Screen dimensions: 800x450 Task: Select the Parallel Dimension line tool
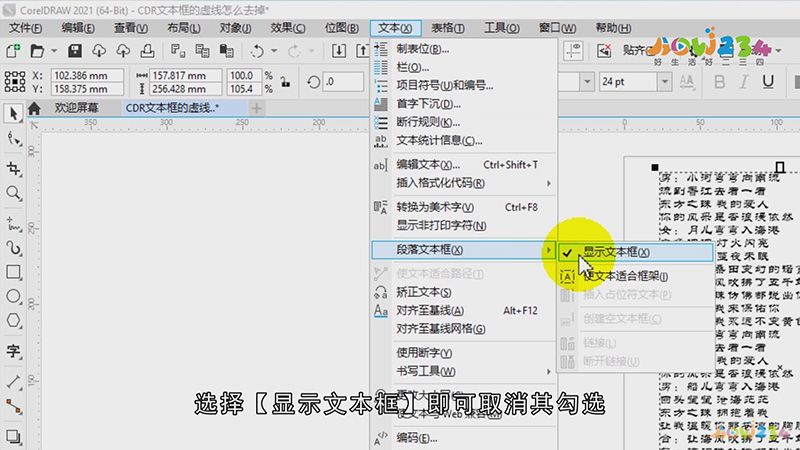(x=14, y=382)
